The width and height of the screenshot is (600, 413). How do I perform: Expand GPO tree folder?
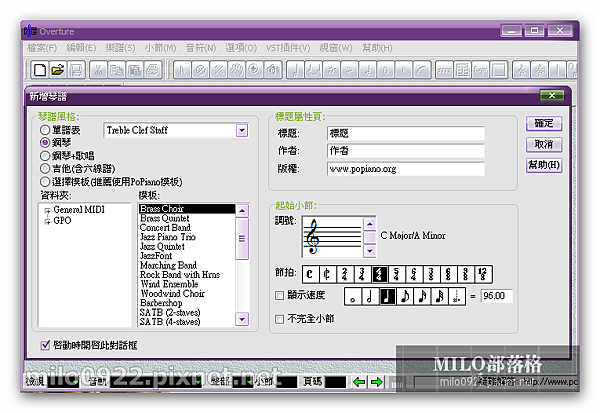tap(47, 221)
